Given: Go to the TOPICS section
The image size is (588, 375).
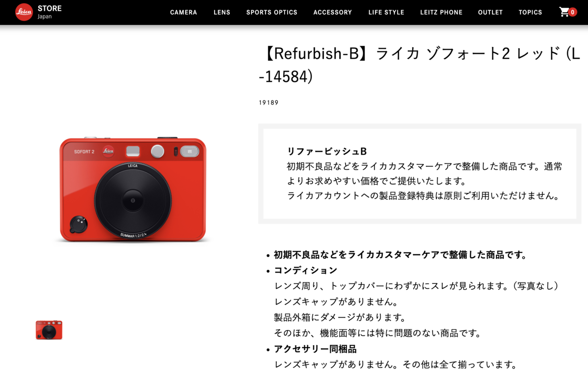Looking at the screenshot, I should (x=531, y=12).
